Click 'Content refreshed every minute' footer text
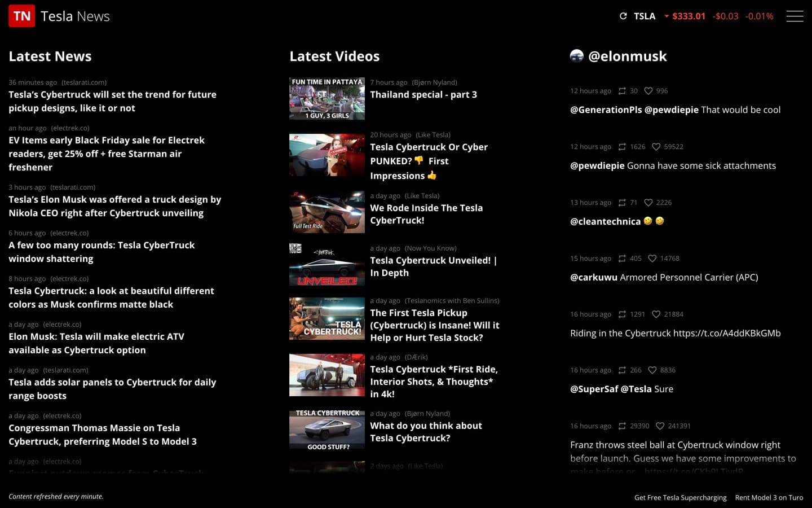The image size is (812, 508). pyautogui.click(x=56, y=497)
